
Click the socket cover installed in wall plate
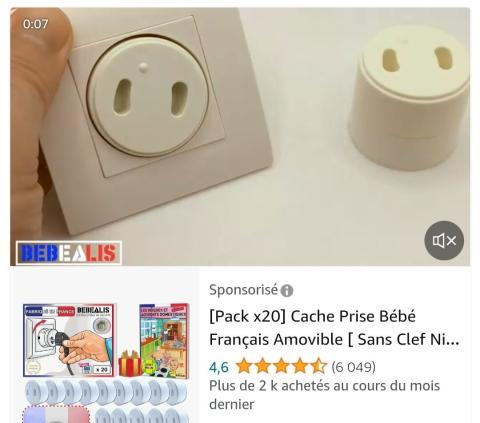(147, 96)
